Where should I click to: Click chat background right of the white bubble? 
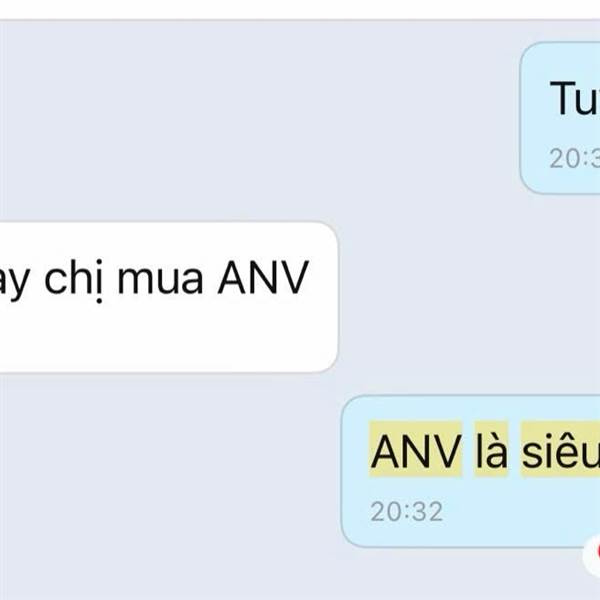coord(467,297)
